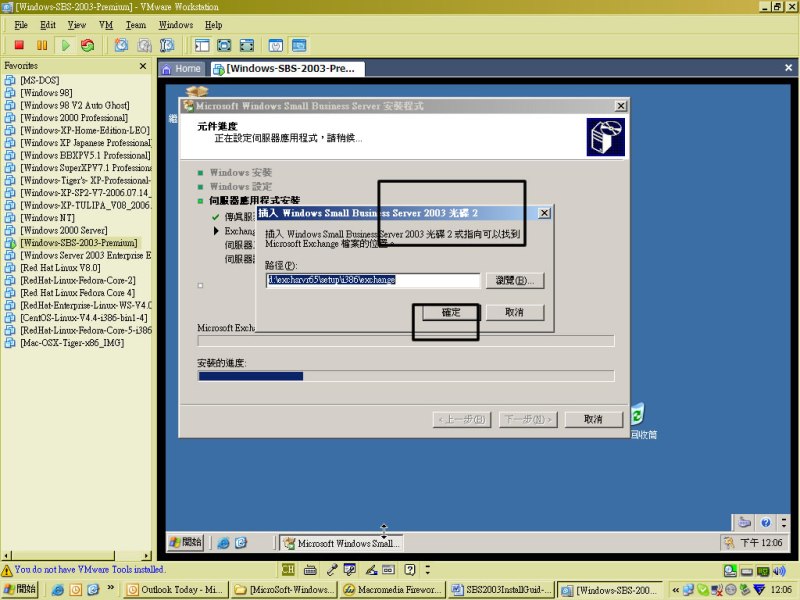Click the VMware status bar sound icon
Image resolution: width=800 pixels, height=600 pixels.
(779, 571)
